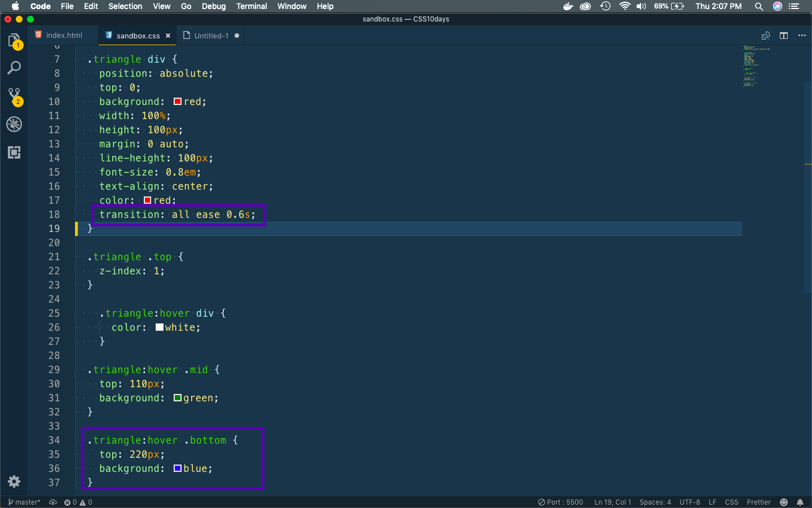Open the Debug menu
The image size is (812, 508).
[214, 6]
